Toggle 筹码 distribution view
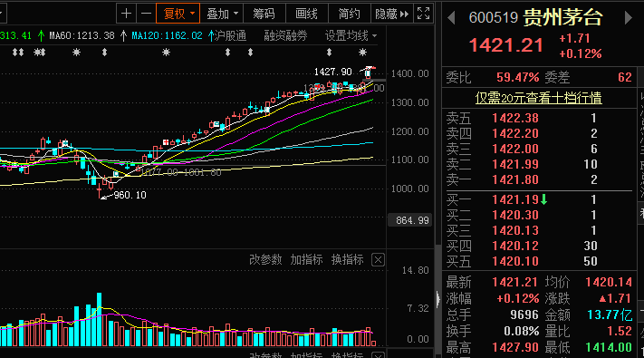This screenshot has width=644, height=358. click(264, 14)
